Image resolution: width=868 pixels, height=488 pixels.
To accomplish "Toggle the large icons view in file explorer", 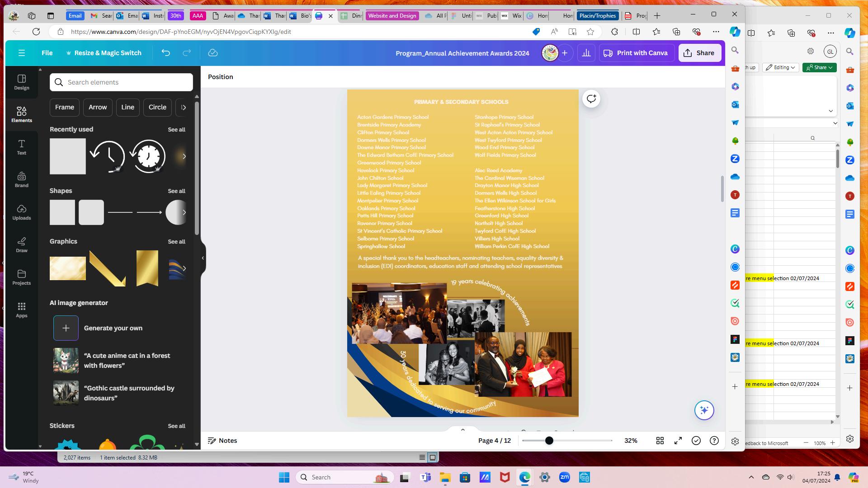I will click(432, 457).
